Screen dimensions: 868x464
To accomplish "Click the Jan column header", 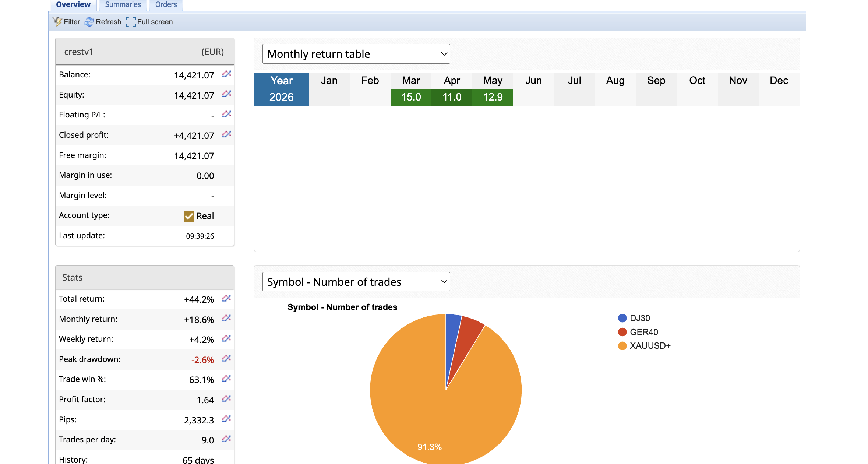I will (x=329, y=81).
